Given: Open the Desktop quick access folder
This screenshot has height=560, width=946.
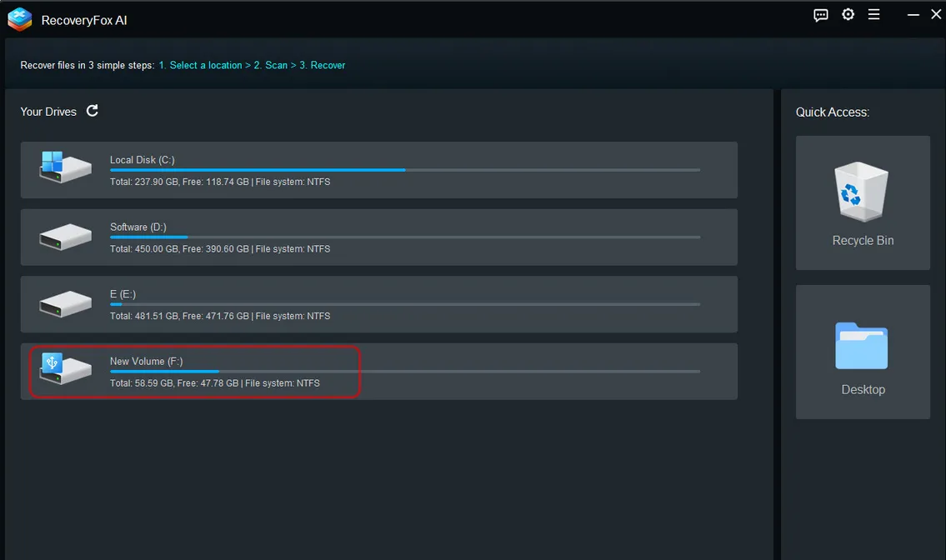Looking at the screenshot, I should [863, 352].
